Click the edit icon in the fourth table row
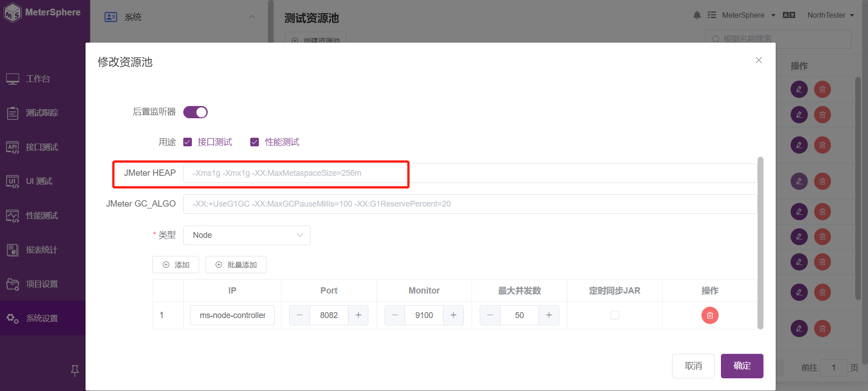The height and width of the screenshot is (391, 868). (799, 181)
